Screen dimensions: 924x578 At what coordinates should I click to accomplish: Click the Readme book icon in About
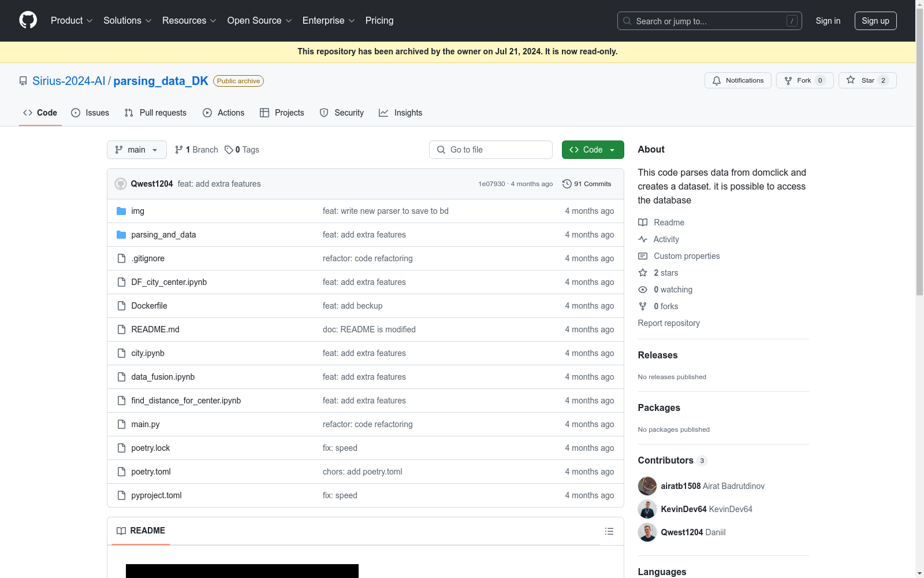pyautogui.click(x=643, y=223)
